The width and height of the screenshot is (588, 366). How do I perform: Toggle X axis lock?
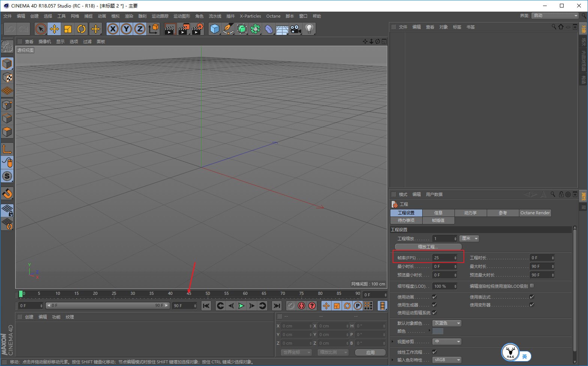tap(112, 29)
